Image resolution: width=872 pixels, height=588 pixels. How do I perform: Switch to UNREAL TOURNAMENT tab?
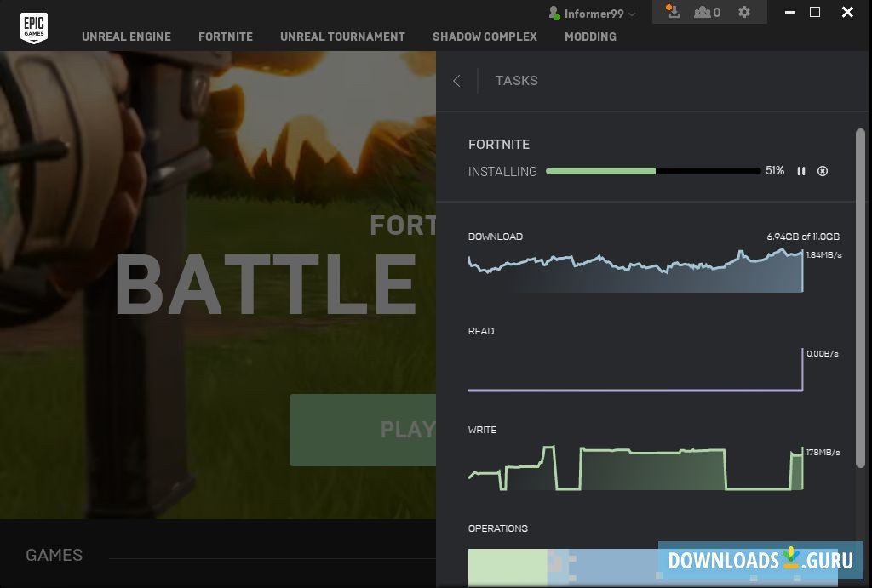(342, 37)
